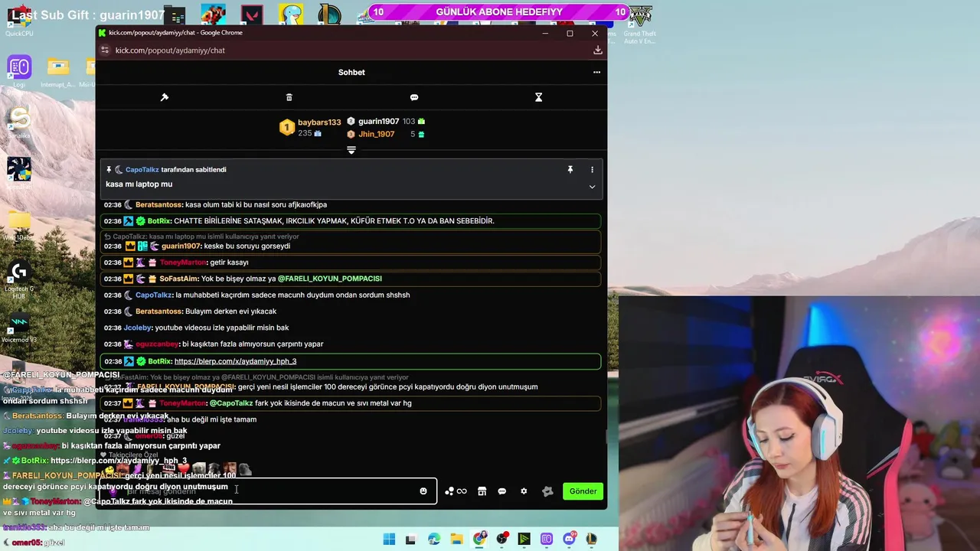Open Logi Options app on taskbar

coord(547,540)
